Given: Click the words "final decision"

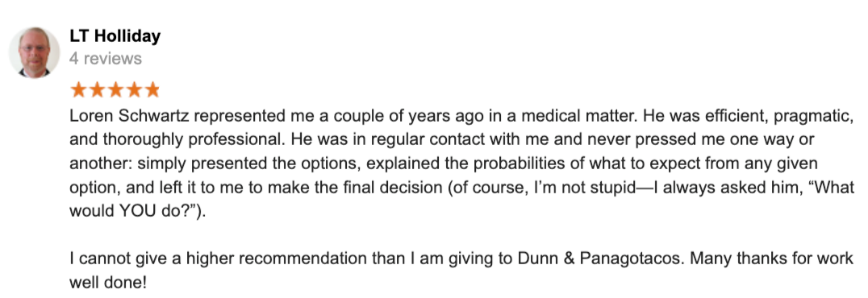Looking at the screenshot, I should pyautogui.click(x=403, y=188).
